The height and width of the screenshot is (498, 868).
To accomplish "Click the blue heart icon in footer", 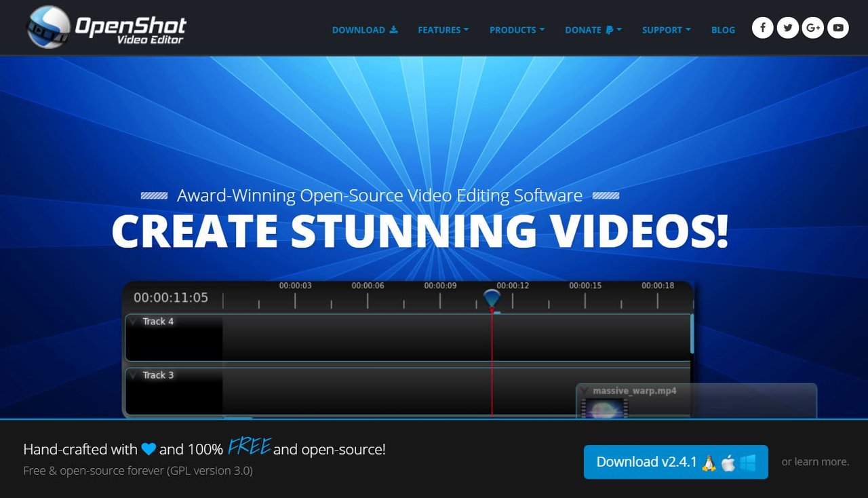I will (149, 449).
